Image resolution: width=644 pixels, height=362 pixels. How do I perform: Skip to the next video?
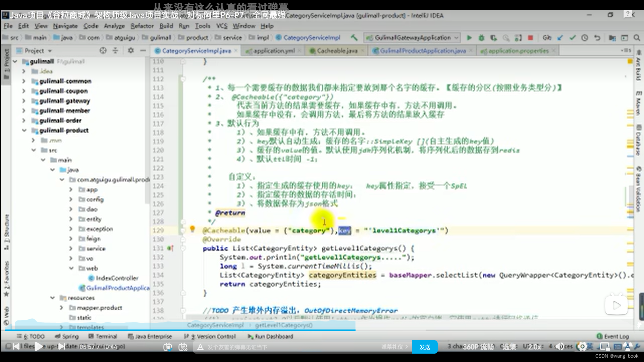pos(61,347)
